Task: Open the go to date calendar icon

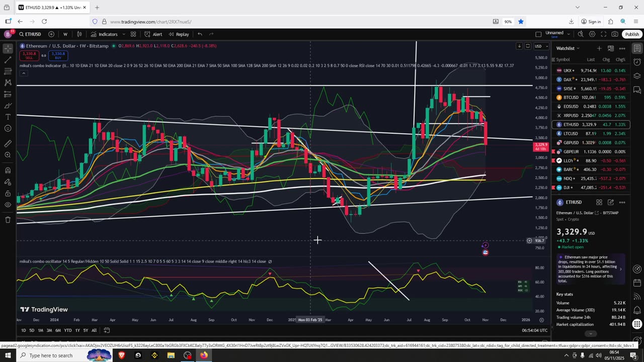Action: [107, 330]
